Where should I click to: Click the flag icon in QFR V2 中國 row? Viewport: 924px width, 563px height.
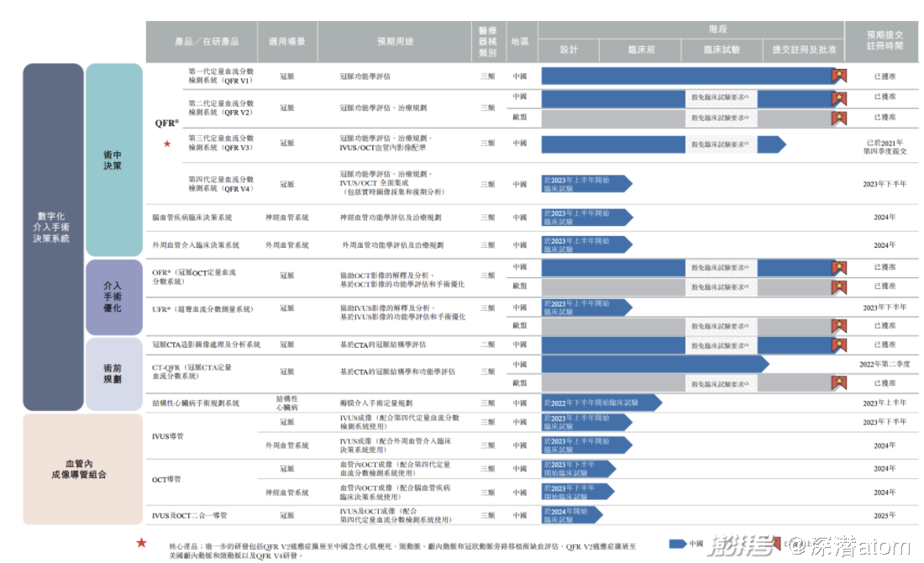tap(839, 98)
